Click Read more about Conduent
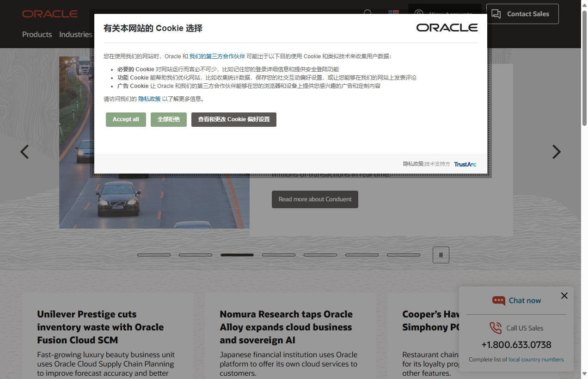The width and height of the screenshot is (588, 379). coord(315,199)
